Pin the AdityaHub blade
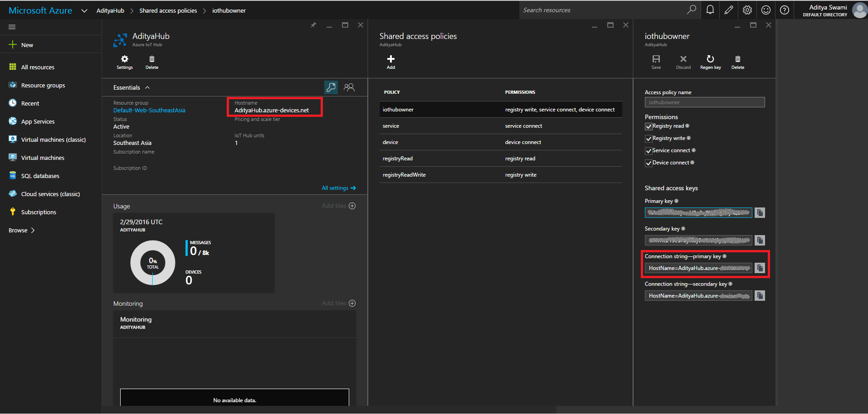 pyautogui.click(x=313, y=25)
